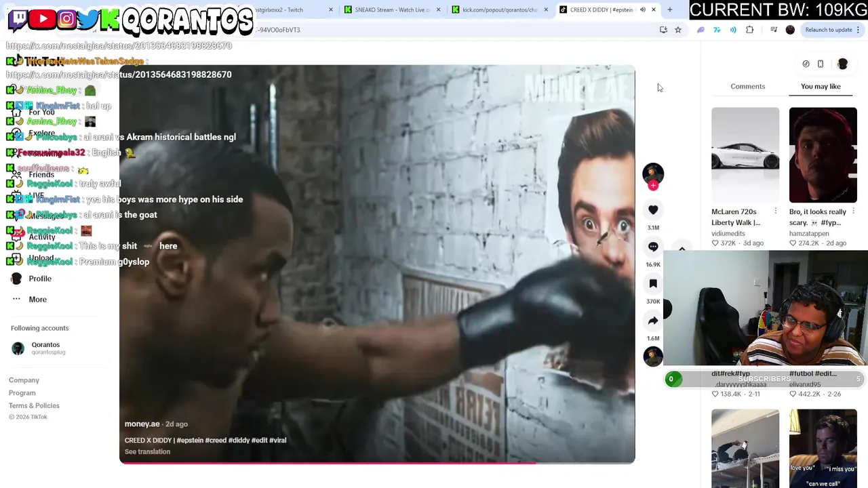This screenshot has width=868, height=488.
Task: Open the purple extension icon in the toolbar
Action: pyautogui.click(x=701, y=30)
